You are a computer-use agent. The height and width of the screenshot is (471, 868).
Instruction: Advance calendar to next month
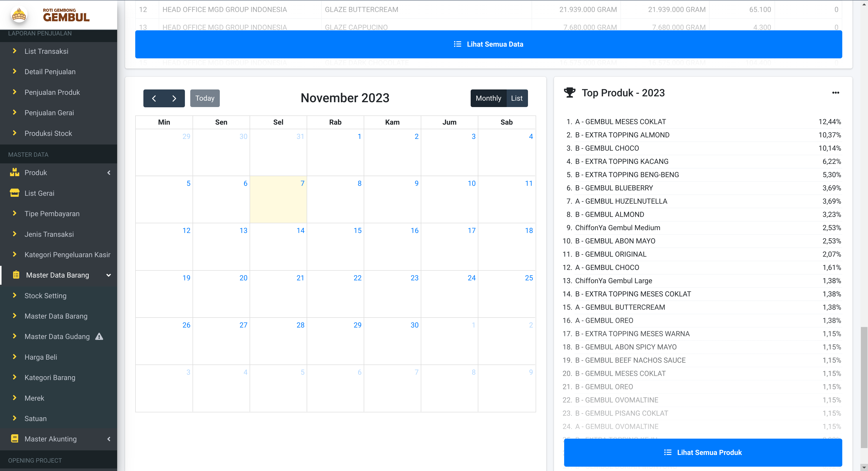coord(174,98)
